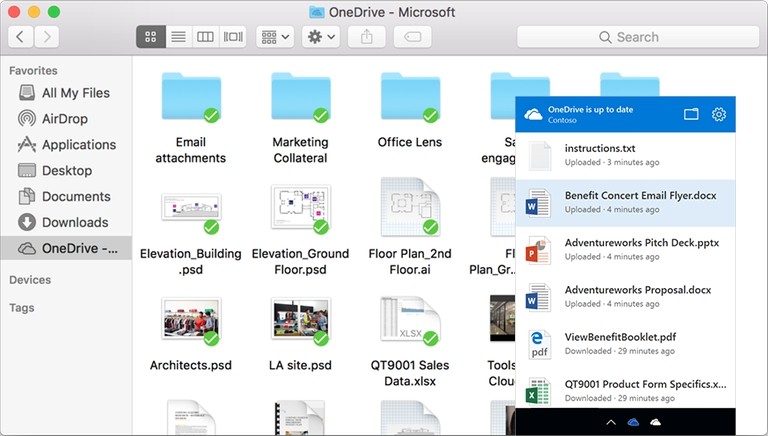Go back in Finder history
The width and height of the screenshot is (768, 436).
(21, 37)
